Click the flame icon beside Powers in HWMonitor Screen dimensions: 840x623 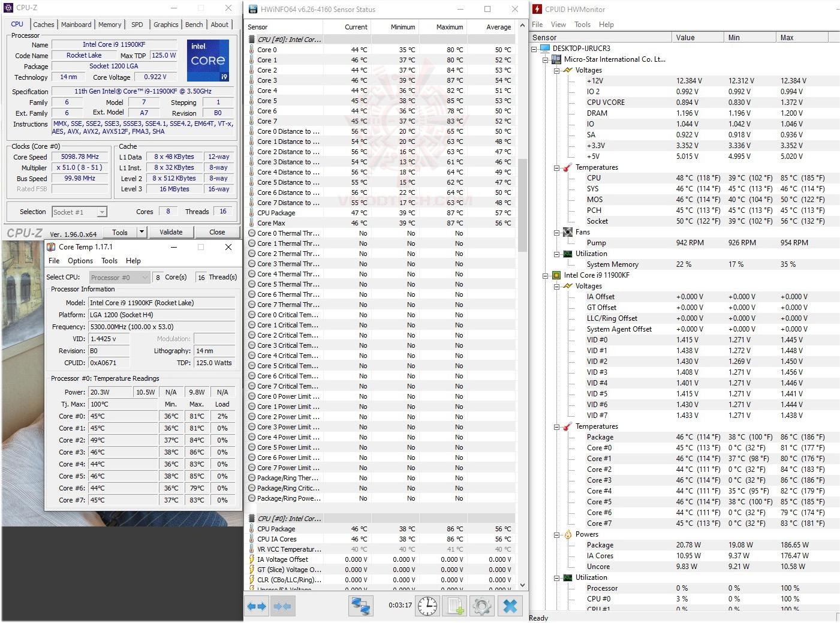(568, 534)
